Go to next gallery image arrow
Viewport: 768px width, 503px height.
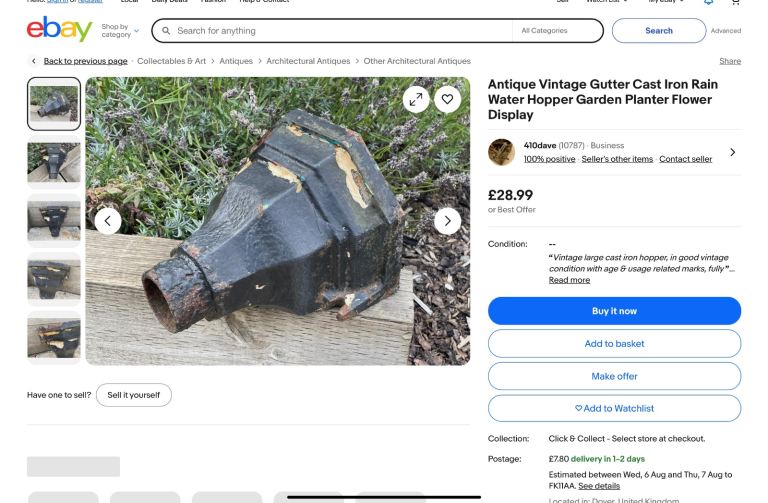tap(447, 221)
